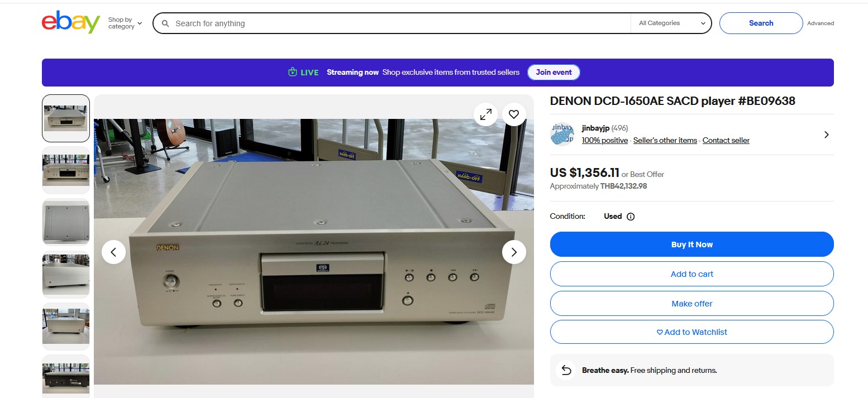The width and height of the screenshot is (868, 398).
Task: Click jinbayjp seller avatar
Action: click(562, 134)
